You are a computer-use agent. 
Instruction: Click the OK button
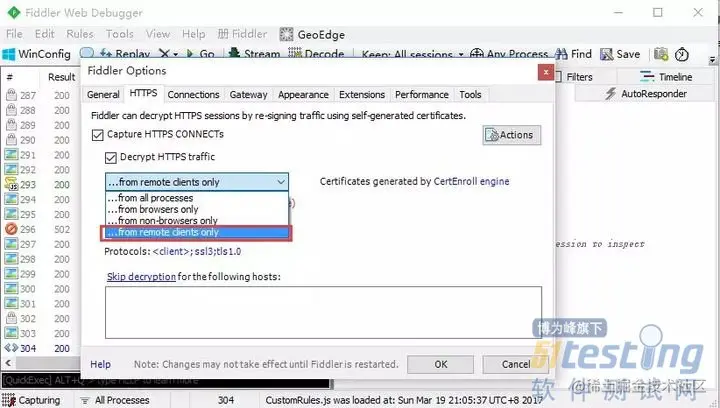440,364
